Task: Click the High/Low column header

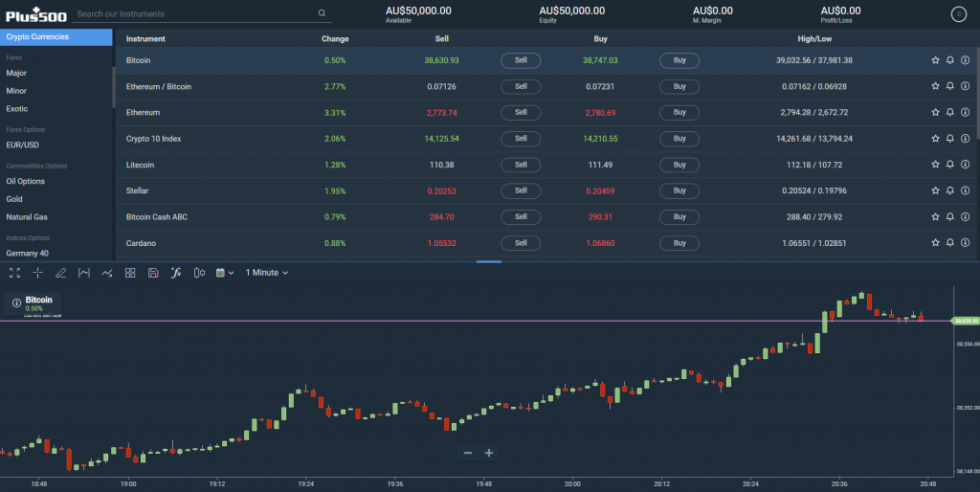Action: click(814, 38)
